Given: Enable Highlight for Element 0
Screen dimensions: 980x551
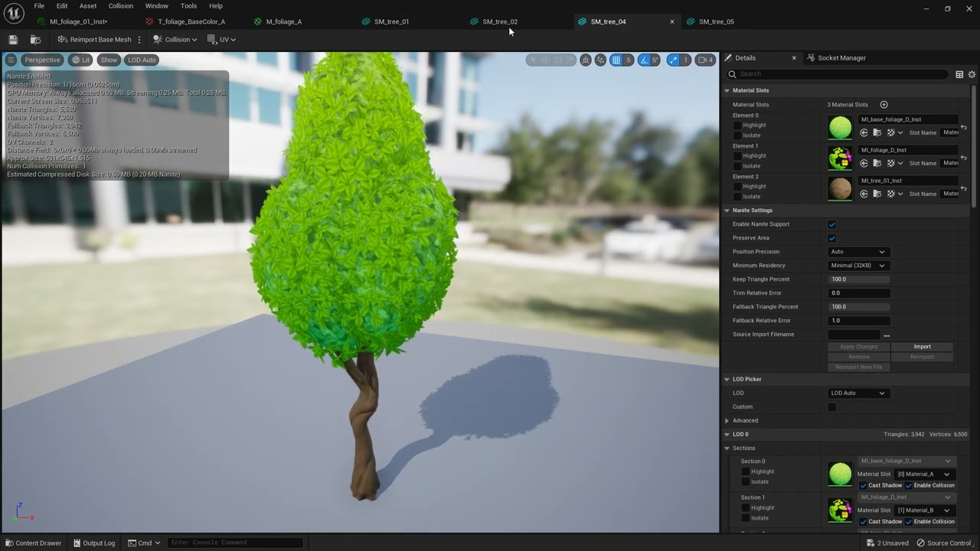Looking at the screenshot, I should point(738,125).
